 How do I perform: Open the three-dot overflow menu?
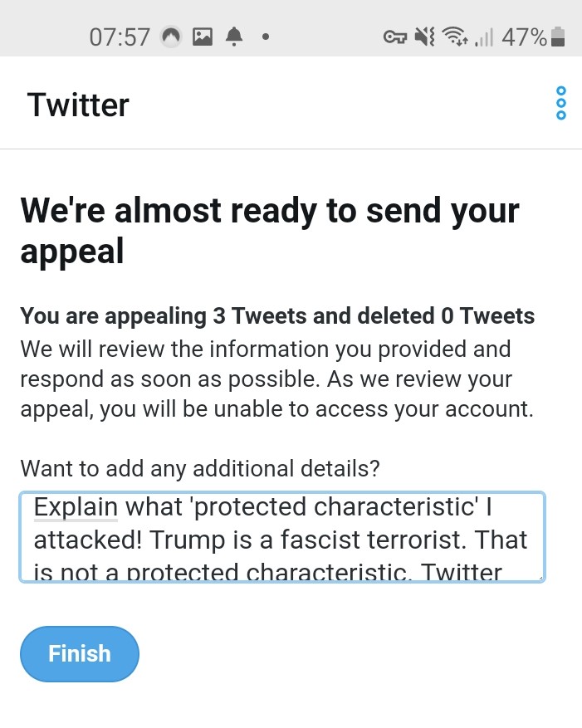tap(561, 103)
